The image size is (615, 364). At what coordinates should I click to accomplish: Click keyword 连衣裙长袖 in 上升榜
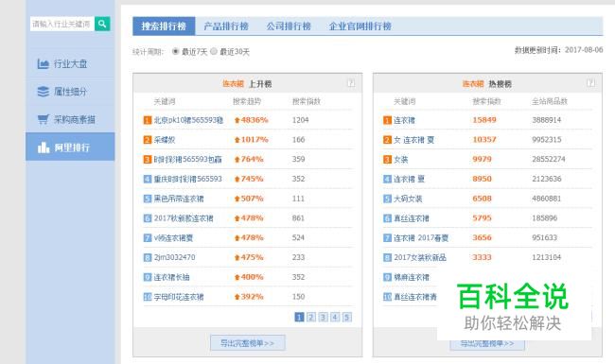pos(172,277)
